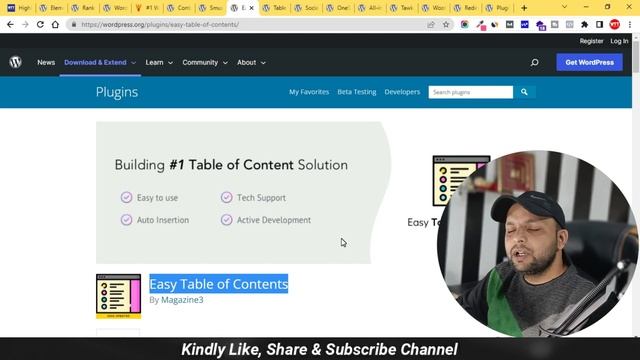Click the page vertical scrollbar thumb
640x360 pixels.
click(636, 56)
